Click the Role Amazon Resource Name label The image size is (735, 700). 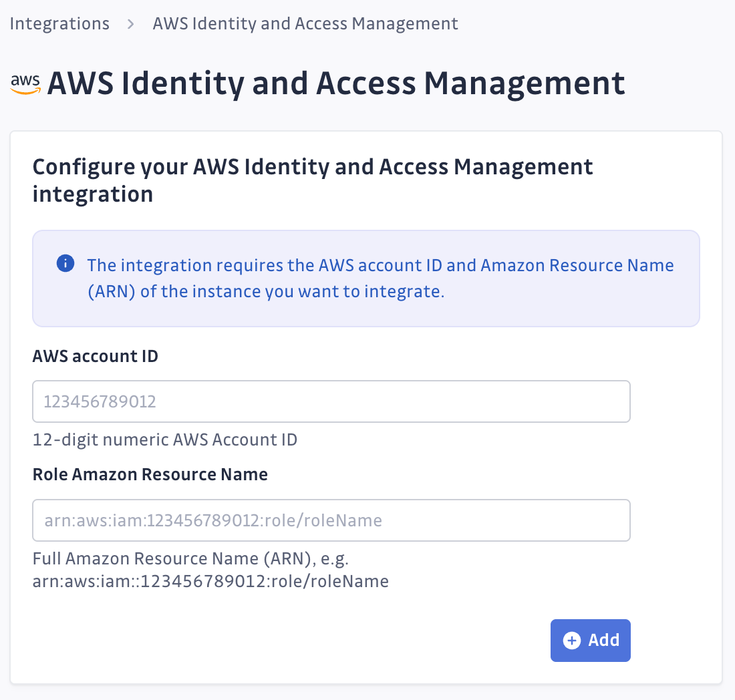click(150, 474)
